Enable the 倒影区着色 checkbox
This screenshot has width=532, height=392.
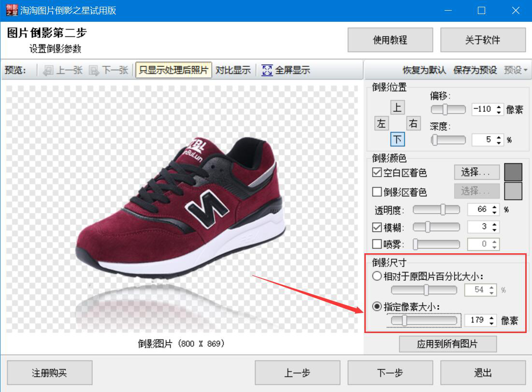(377, 192)
